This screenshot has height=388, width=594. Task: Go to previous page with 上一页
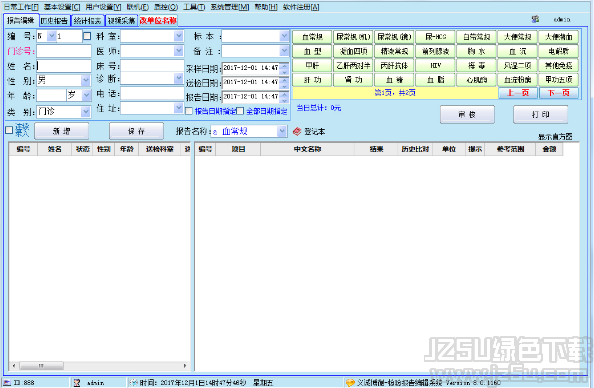pyautogui.click(x=518, y=93)
